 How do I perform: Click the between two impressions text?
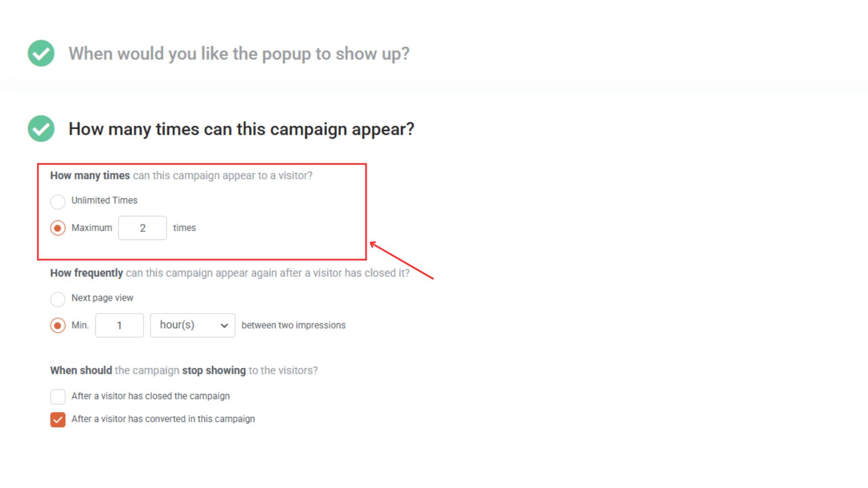coord(293,325)
